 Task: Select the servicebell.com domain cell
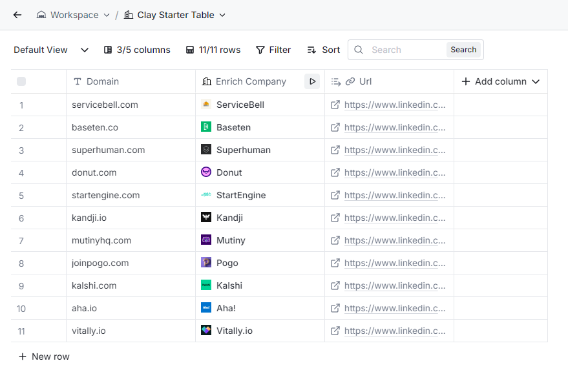[x=131, y=105]
